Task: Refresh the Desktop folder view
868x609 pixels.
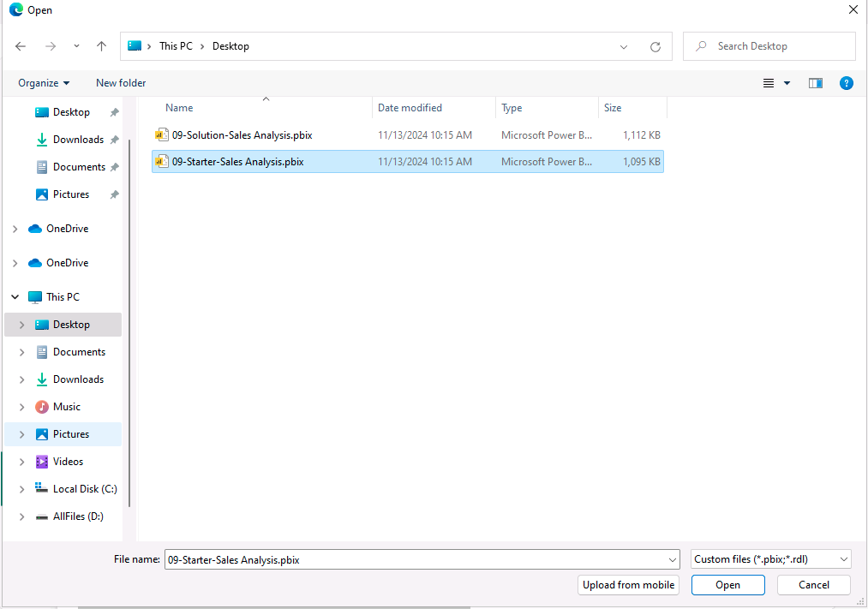Action: click(655, 47)
